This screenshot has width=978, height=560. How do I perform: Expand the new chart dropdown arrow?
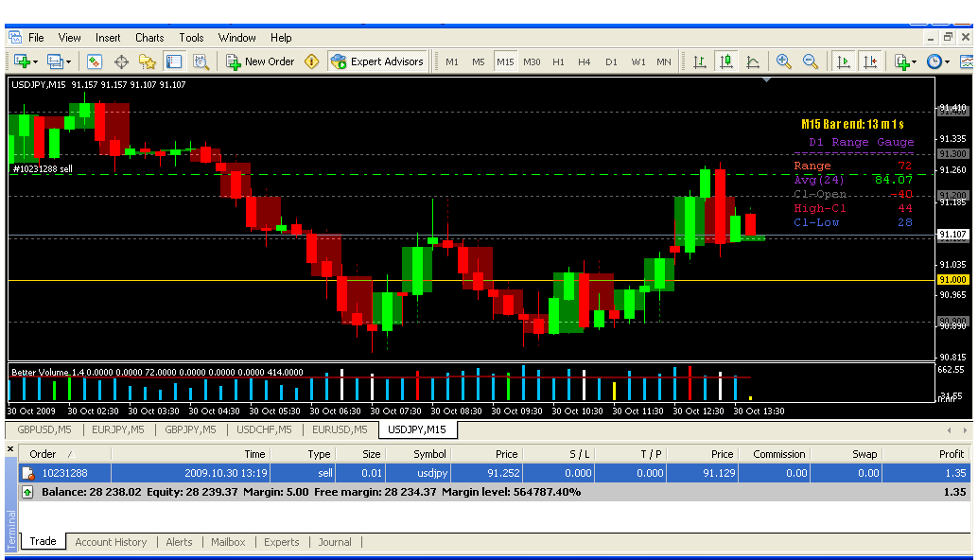tap(35, 62)
